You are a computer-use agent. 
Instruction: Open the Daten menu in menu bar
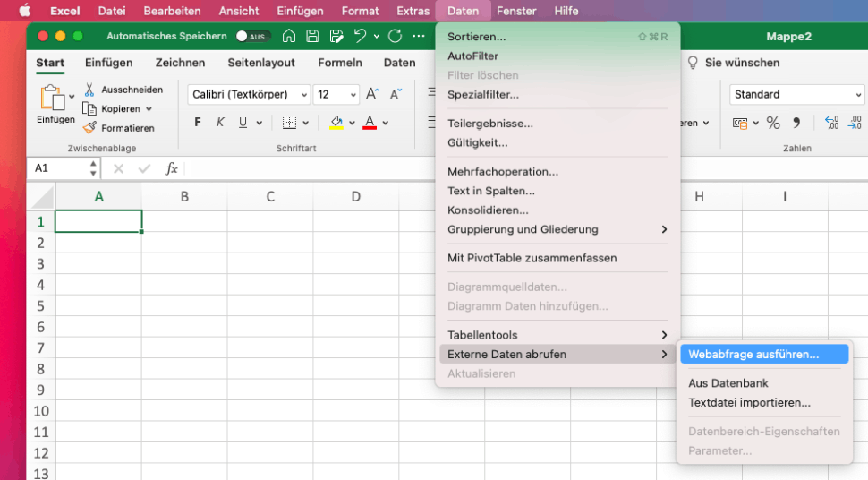pyautogui.click(x=463, y=11)
